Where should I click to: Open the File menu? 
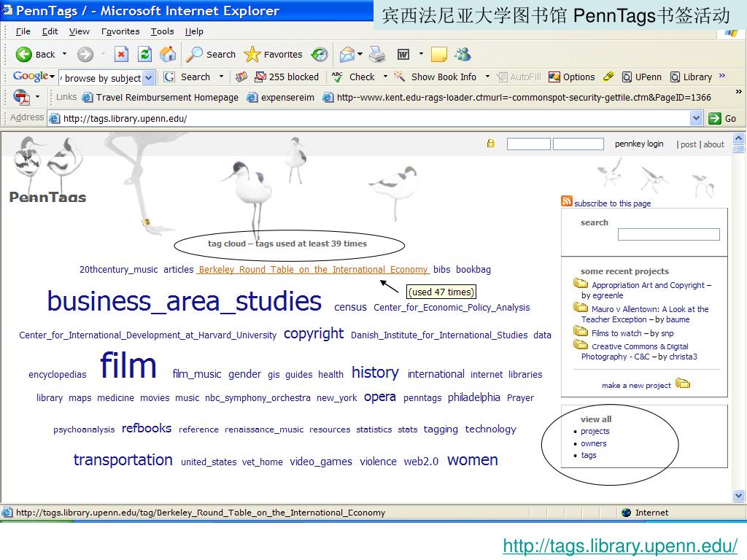pos(23,31)
